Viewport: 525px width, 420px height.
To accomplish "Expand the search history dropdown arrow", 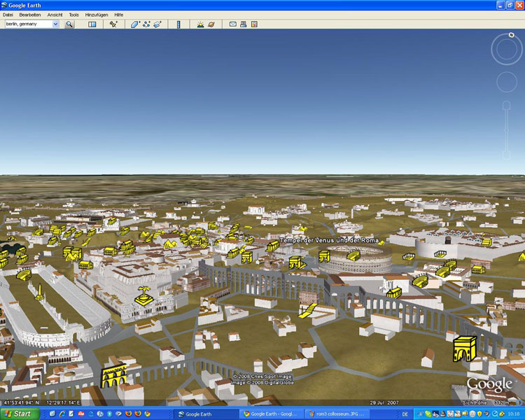I will [x=56, y=24].
